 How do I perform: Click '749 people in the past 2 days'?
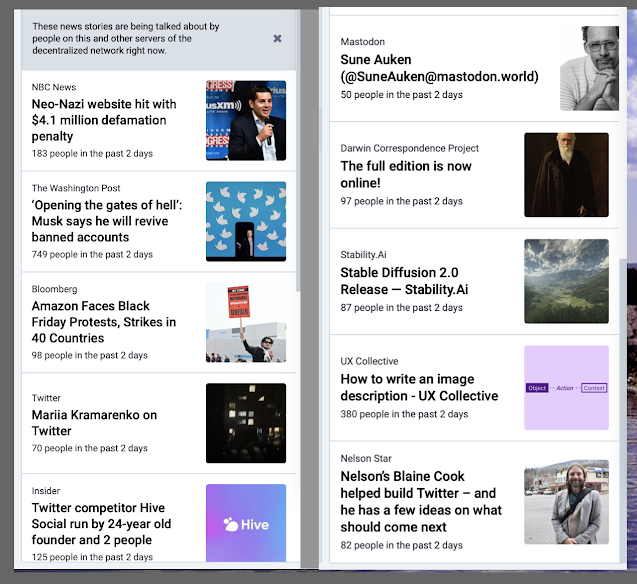[92, 255]
